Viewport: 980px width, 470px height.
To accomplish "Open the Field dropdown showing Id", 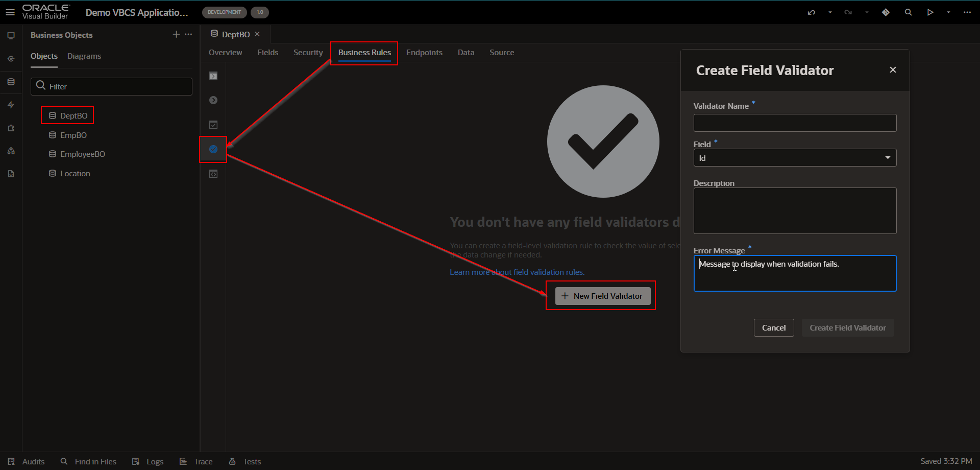I will pos(795,158).
